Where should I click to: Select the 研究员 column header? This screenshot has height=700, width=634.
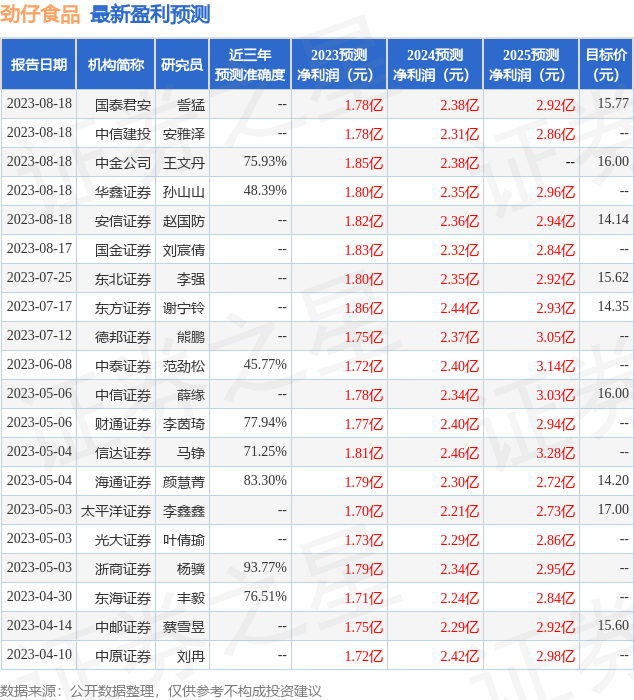click(182, 64)
